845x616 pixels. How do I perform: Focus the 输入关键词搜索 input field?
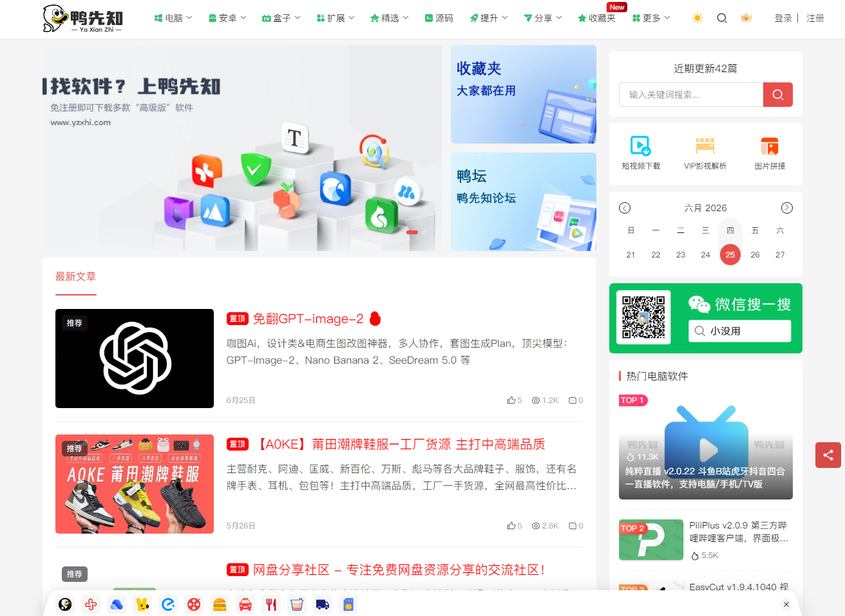[691, 95]
